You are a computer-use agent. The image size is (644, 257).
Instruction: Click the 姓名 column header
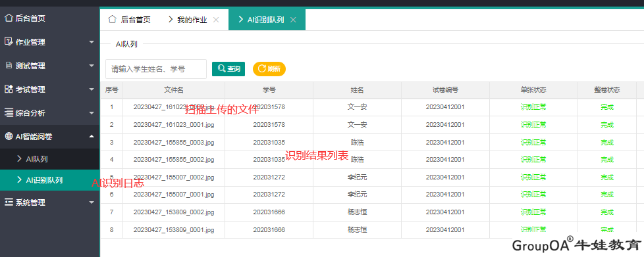point(358,90)
